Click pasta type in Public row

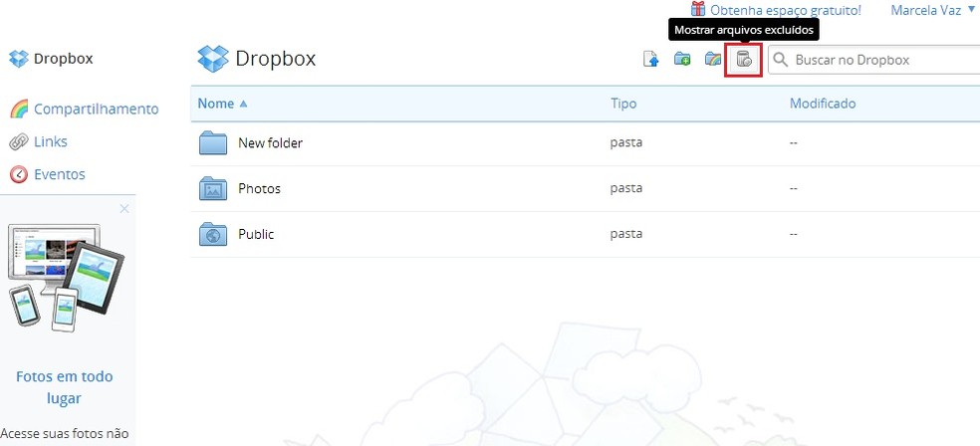(x=626, y=234)
